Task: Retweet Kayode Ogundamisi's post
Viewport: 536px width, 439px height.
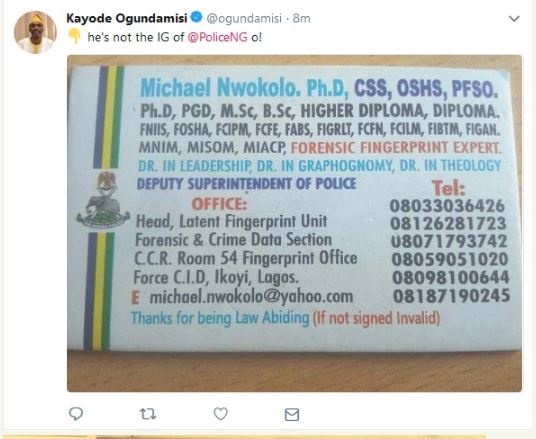Action: 148,414
